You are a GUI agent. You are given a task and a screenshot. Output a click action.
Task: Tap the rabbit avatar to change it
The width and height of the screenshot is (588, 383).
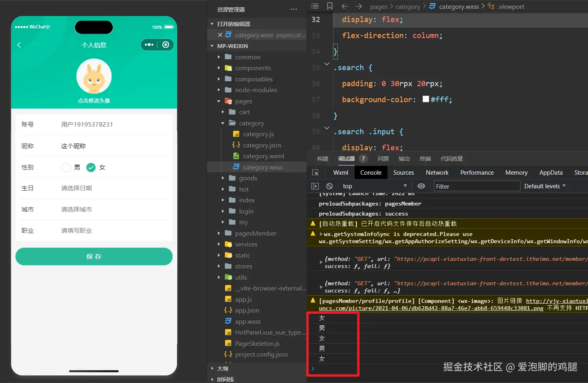point(94,76)
